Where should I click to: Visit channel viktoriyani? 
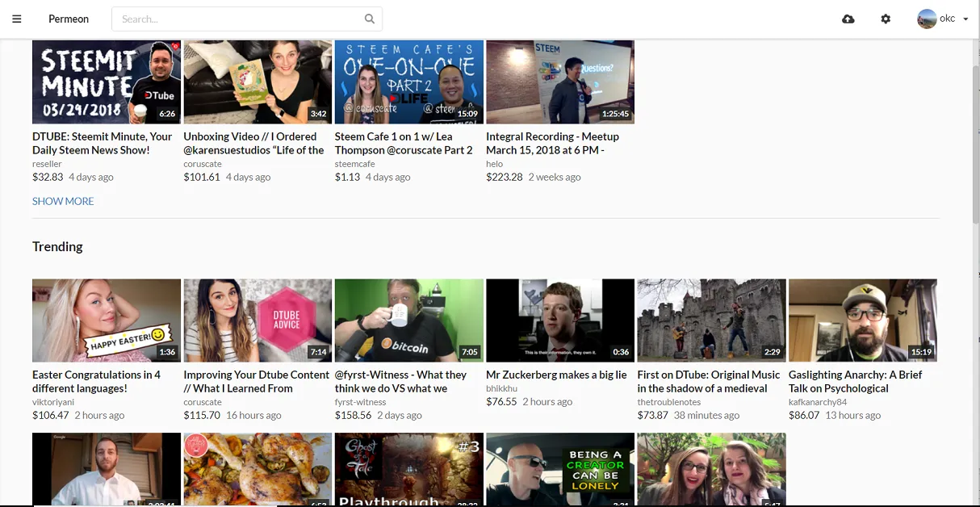click(x=52, y=402)
